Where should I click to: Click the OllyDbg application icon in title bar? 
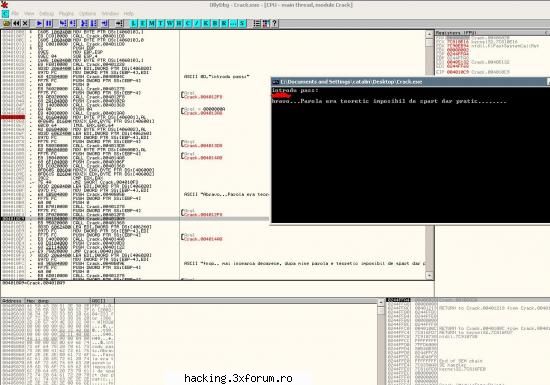click(x=4, y=5)
